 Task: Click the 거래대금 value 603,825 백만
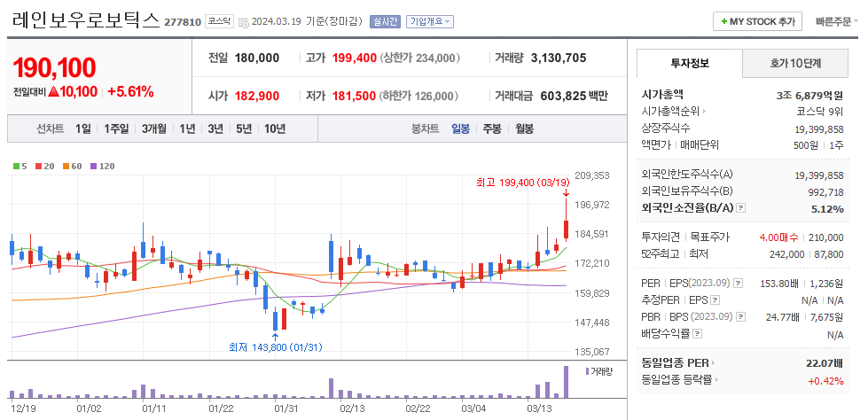click(x=573, y=96)
